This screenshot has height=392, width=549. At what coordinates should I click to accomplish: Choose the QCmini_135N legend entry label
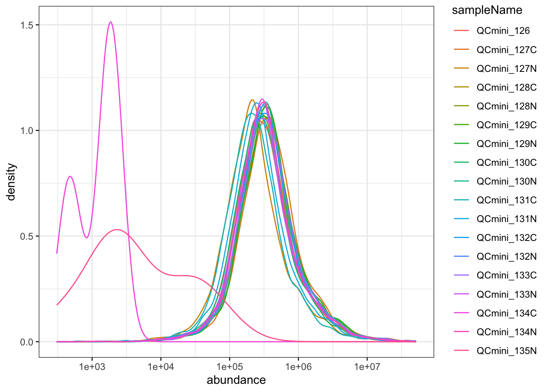click(506, 351)
